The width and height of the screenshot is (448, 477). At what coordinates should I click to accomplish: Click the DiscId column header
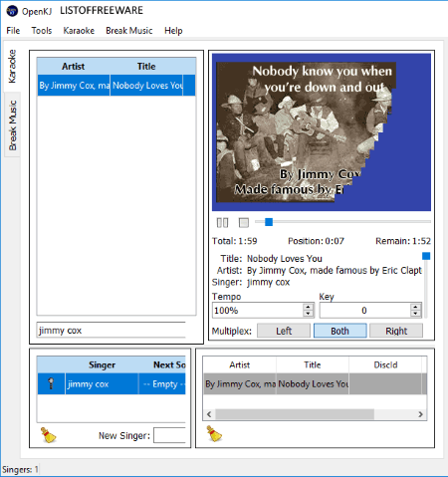tap(385, 364)
